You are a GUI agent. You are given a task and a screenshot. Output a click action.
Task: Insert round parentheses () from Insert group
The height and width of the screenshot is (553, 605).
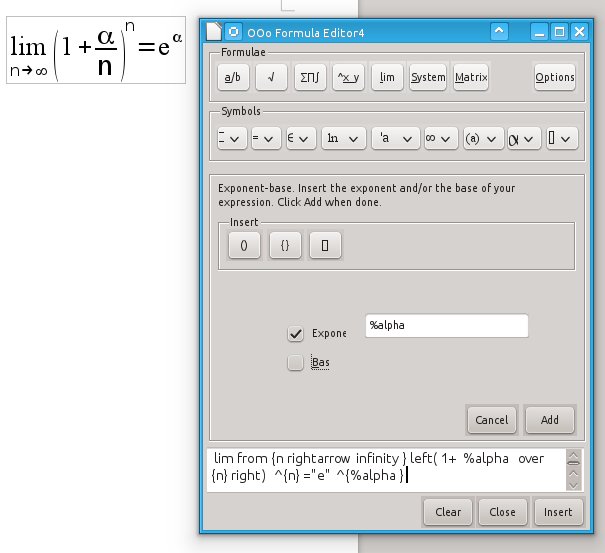[x=244, y=245]
